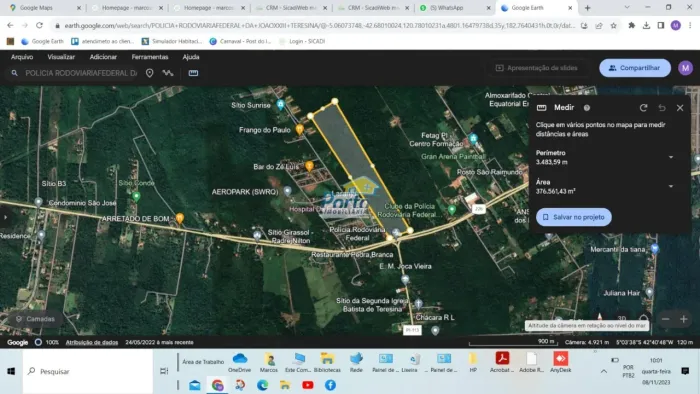700x394 pixels.
Task: Expand the left side panel arrow
Action: tap(5, 217)
